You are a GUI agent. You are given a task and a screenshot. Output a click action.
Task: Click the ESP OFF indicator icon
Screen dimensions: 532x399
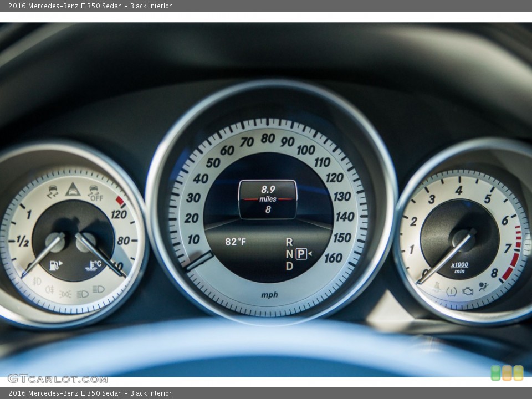click(95, 193)
